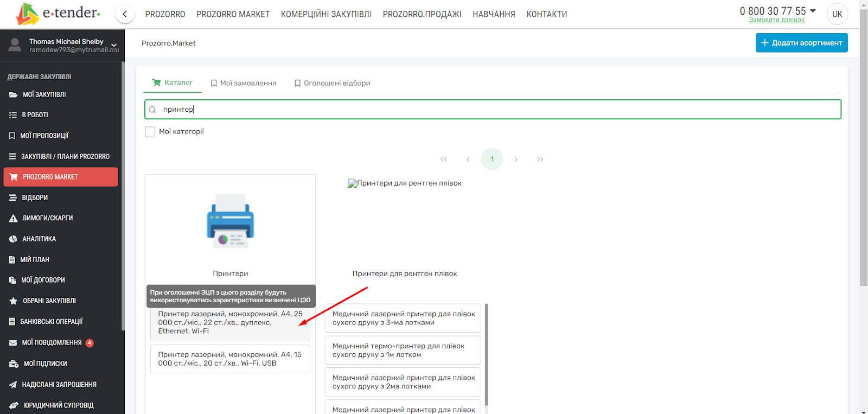Toggle the Мої категорії checkbox
The image size is (868, 414).
[x=150, y=132]
